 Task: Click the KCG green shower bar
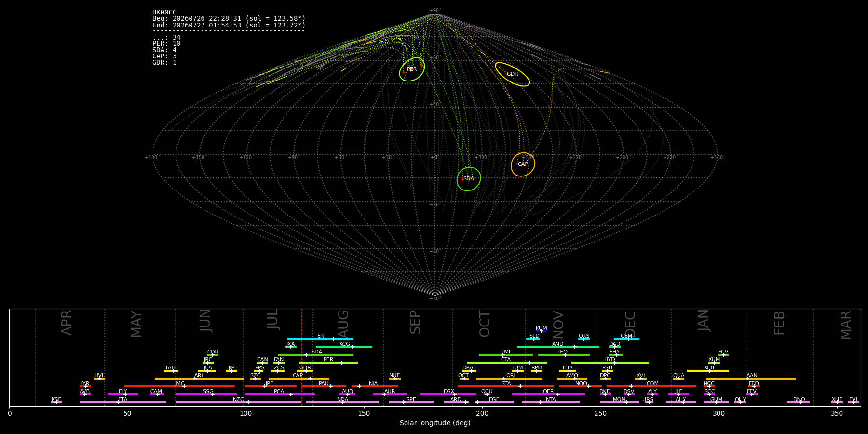344,347
